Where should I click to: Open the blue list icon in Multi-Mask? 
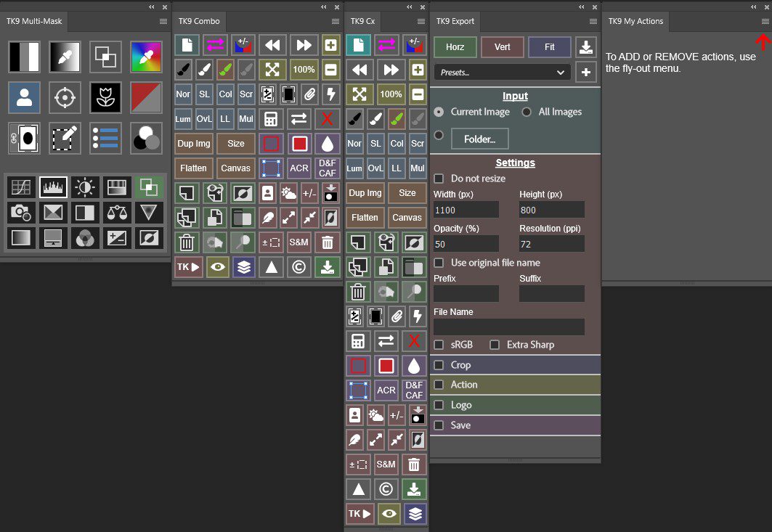pyautogui.click(x=105, y=139)
